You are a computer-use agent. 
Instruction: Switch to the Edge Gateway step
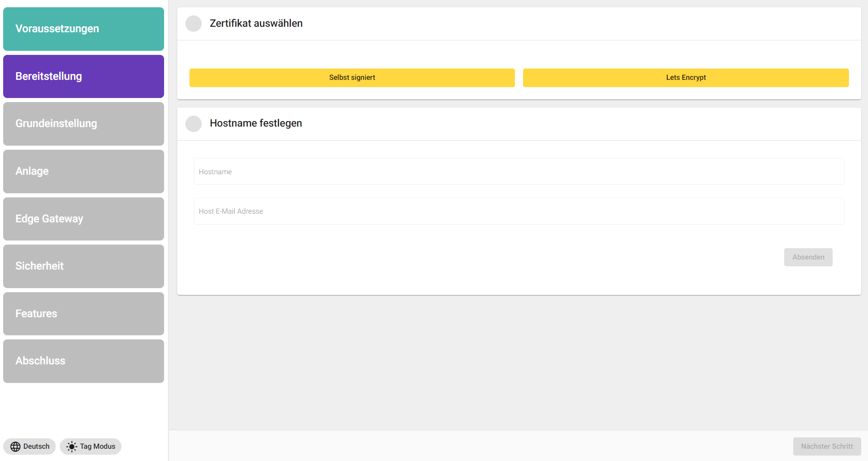(83, 219)
